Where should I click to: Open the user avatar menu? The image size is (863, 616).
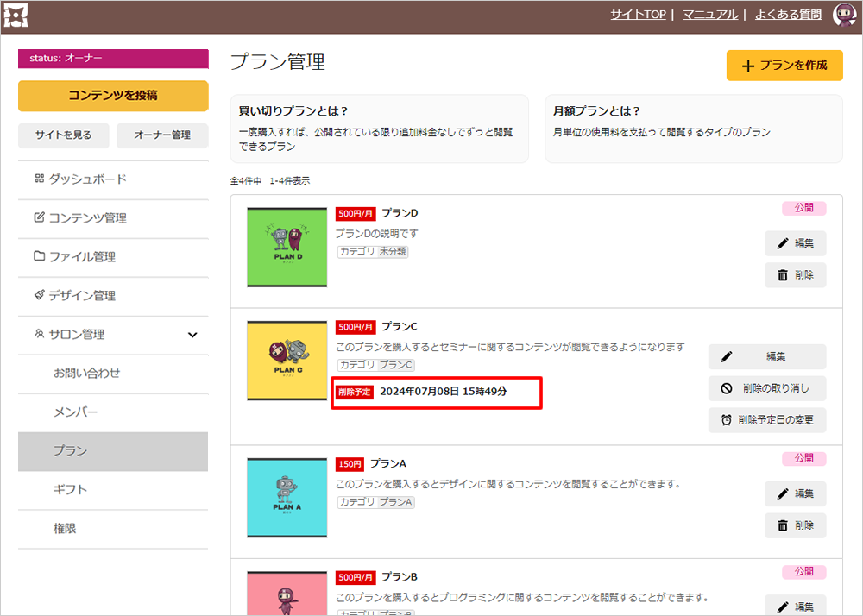coord(843,15)
